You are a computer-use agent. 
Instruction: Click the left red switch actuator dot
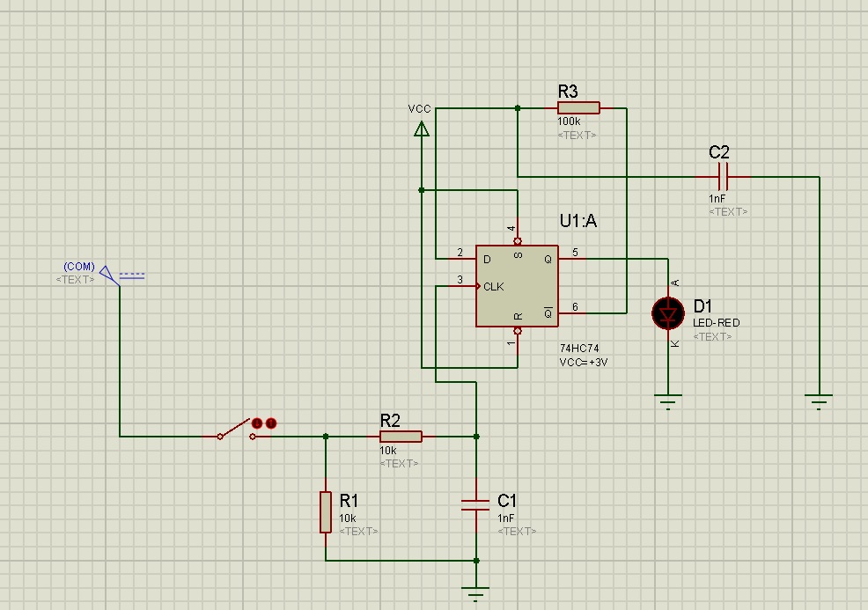click(x=257, y=423)
